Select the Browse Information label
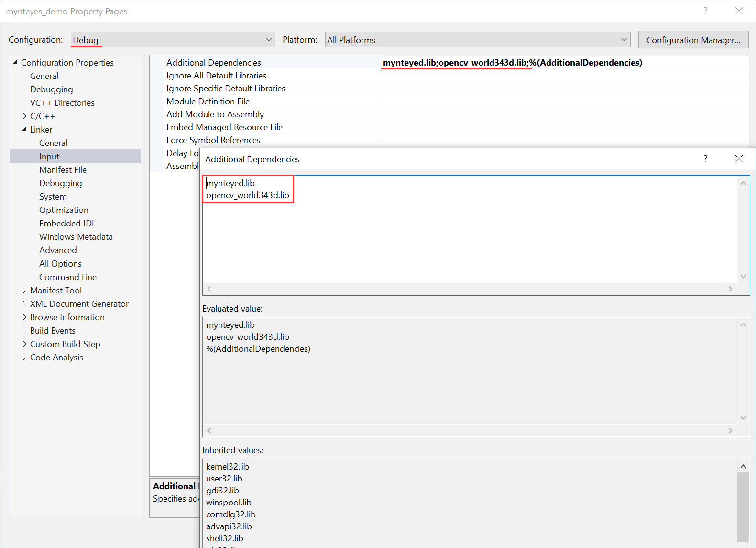This screenshot has width=756, height=548. [x=67, y=317]
